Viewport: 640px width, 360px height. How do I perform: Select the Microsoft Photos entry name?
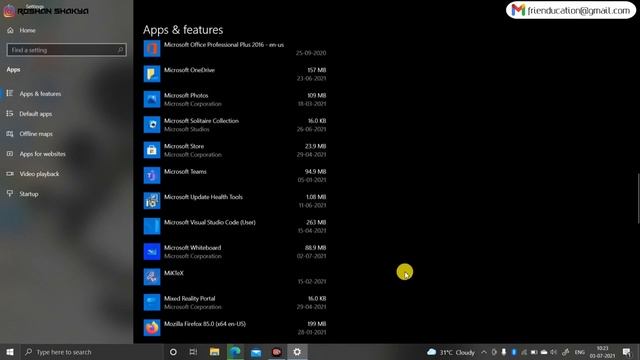click(x=186, y=96)
